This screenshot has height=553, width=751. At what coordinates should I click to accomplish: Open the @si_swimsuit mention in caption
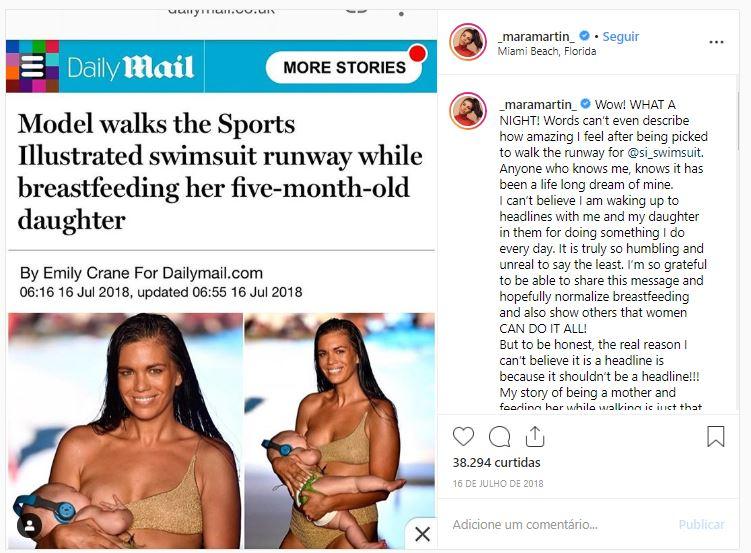665,153
